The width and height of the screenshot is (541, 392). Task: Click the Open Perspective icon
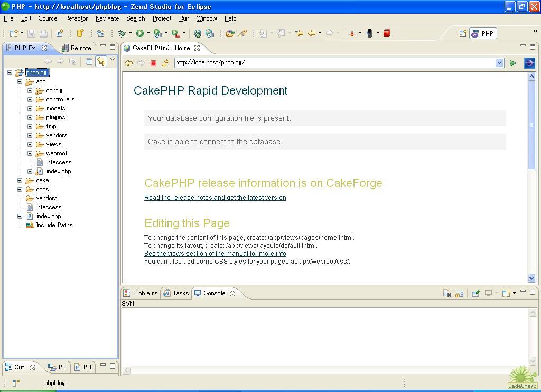[x=463, y=33]
